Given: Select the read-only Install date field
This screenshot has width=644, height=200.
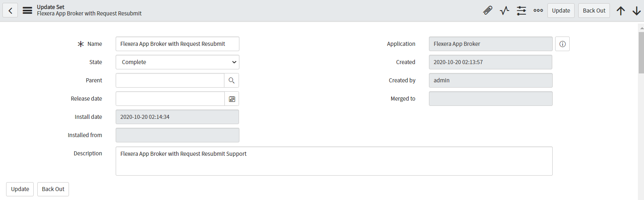Looking at the screenshot, I should [x=177, y=117].
